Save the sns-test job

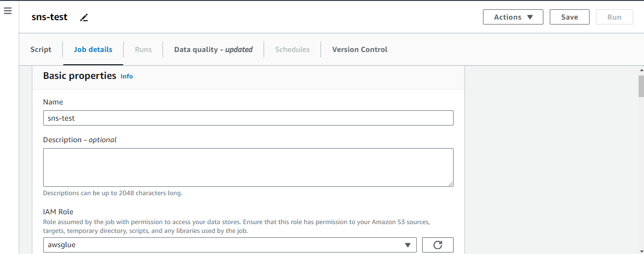coord(569,17)
